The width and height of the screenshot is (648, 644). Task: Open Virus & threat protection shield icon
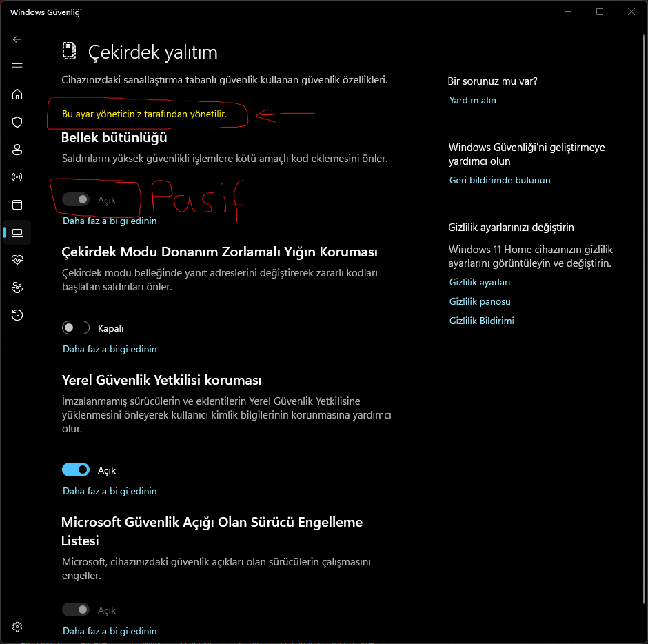tap(17, 122)
